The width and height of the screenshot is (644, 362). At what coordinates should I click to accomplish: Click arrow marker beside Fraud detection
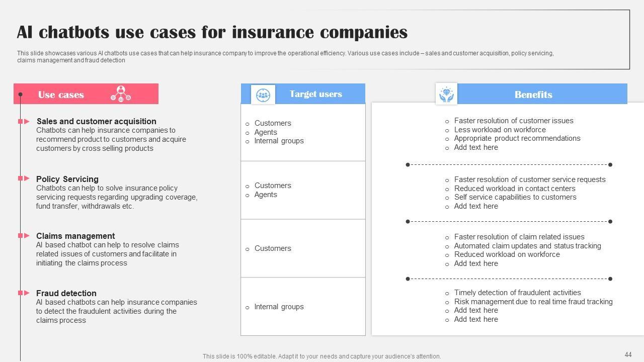(24, 293)
